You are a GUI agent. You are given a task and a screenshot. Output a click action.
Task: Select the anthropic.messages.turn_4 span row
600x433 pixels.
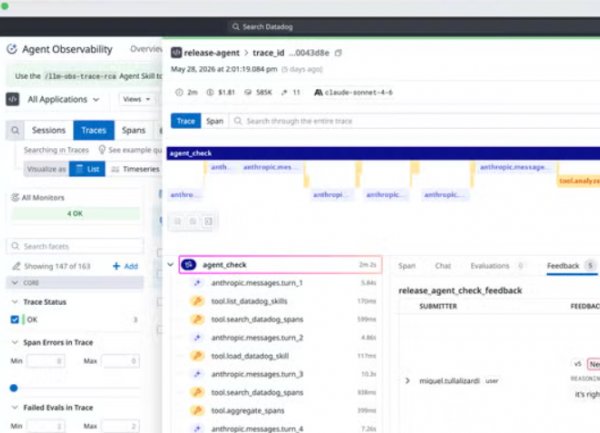point(281,429)
